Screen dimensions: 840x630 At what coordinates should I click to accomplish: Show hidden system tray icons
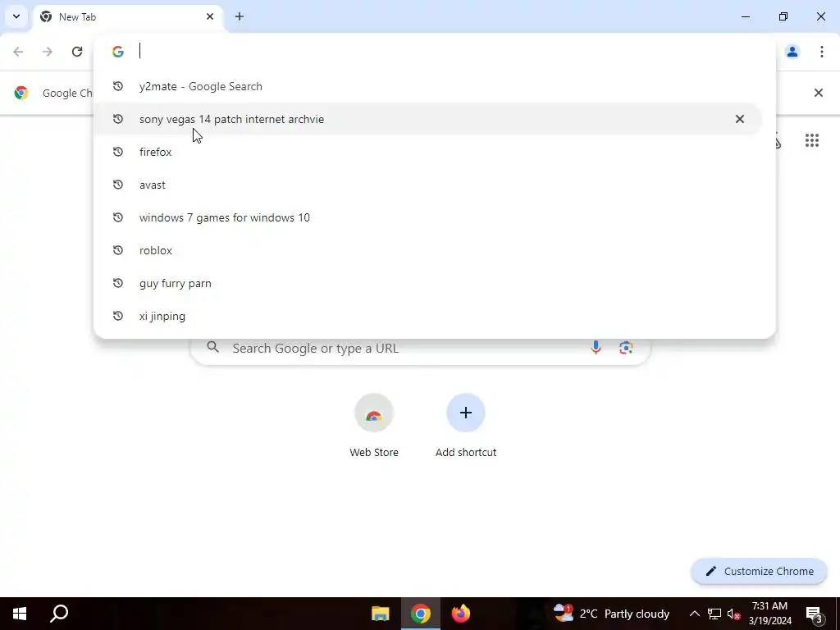pyautogui.click(x=694, y=614)
